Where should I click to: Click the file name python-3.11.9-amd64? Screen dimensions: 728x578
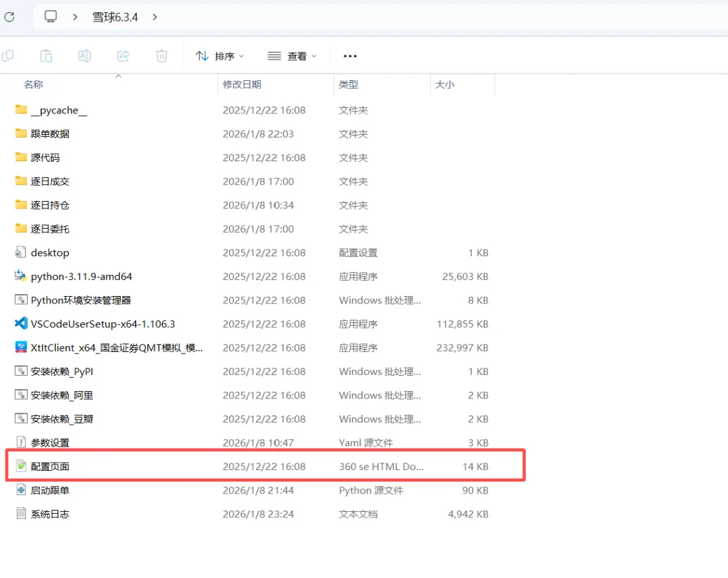82,277
